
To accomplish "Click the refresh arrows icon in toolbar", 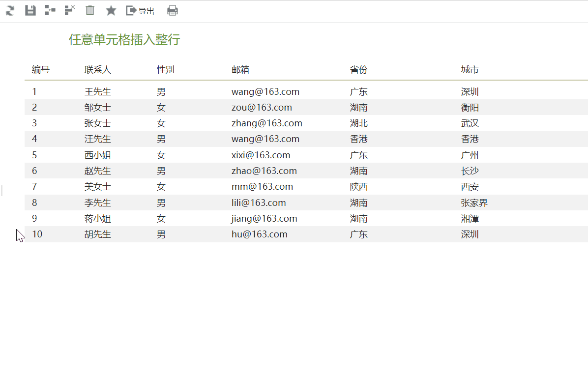I will click(10, 10).
